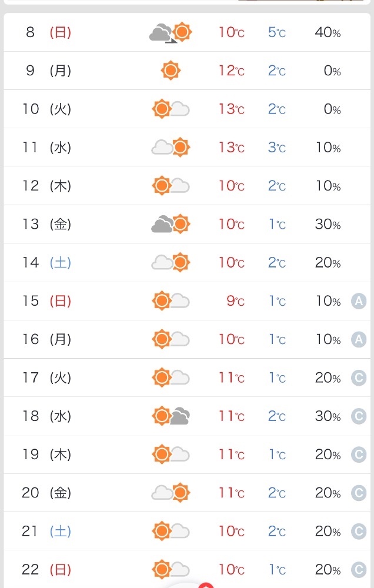Click the weather icon for day 12
Screen dimensions: 374x588
(171, 186)
